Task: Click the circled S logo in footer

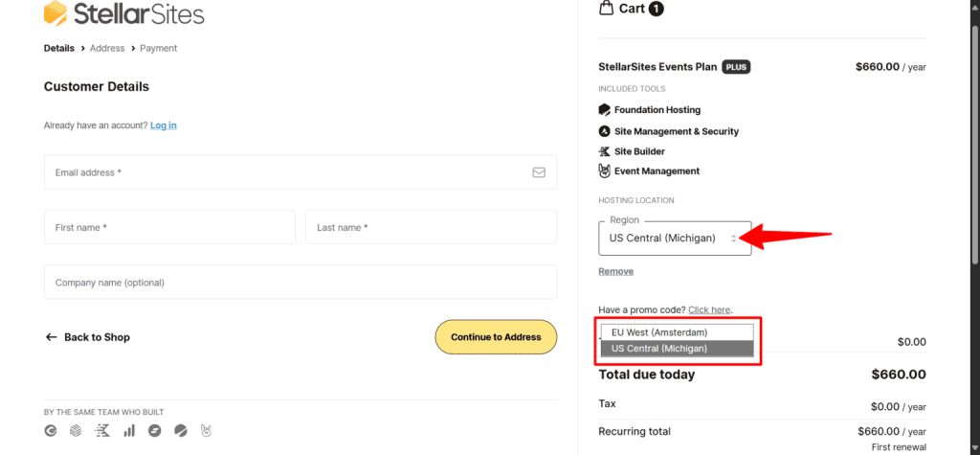Action: pos(154,431)
